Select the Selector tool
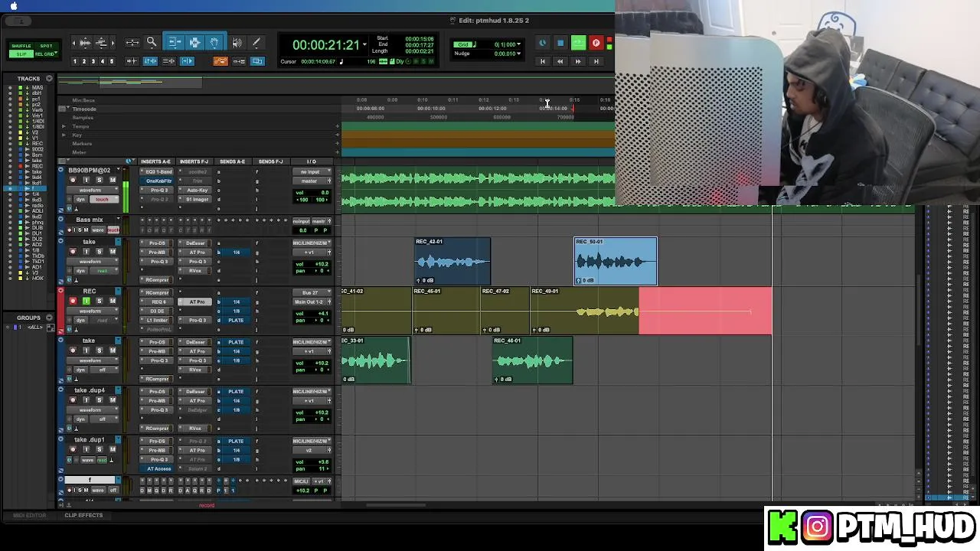This screenshot has width=980, height=551. (194, 43)
